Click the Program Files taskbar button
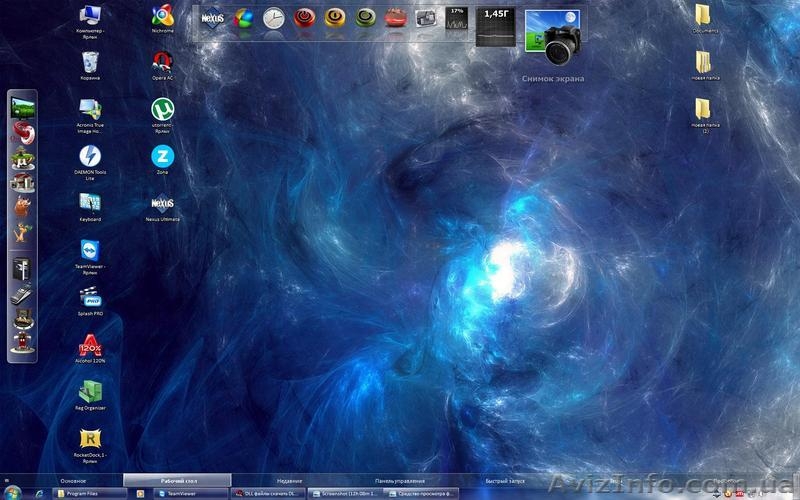800x500 pixels. pyautogui.click(x=89, y=493)
